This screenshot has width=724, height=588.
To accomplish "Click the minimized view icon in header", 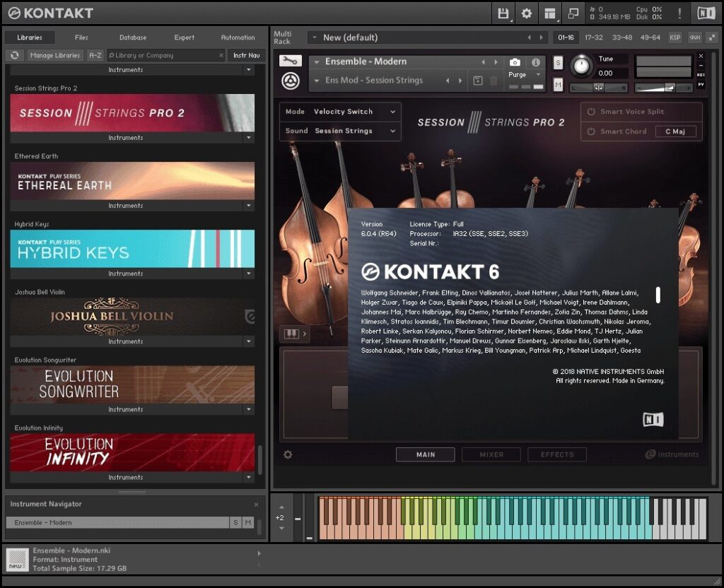I will point(573,13).
